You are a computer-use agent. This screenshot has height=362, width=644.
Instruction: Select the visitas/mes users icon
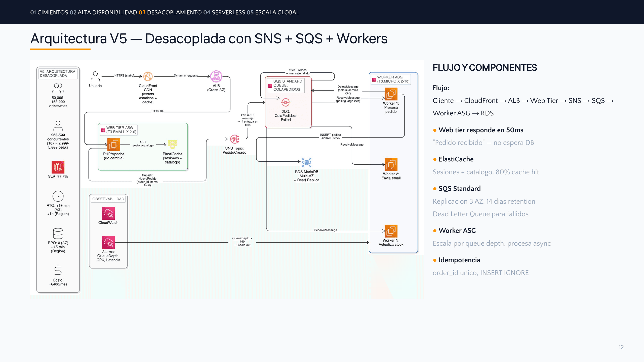[58, 88]
